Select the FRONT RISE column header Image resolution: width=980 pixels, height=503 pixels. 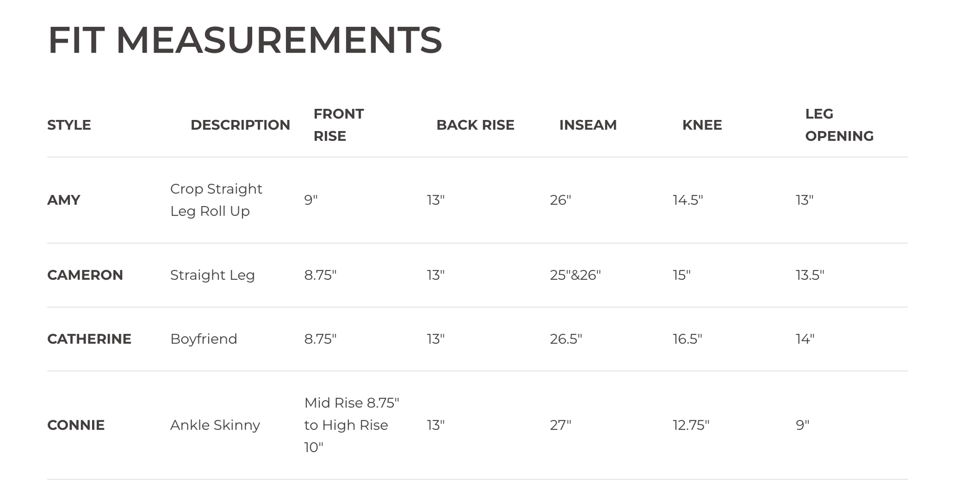338,125
